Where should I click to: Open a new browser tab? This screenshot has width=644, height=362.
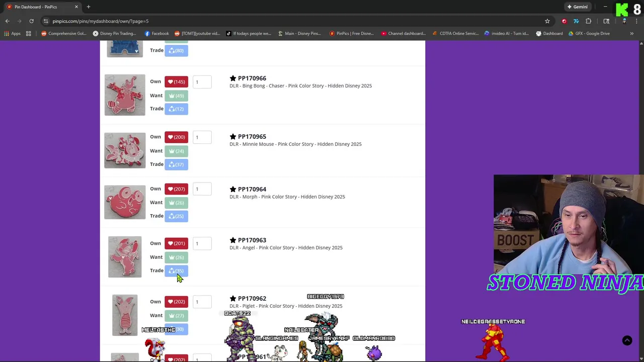(x=88, y=7)
